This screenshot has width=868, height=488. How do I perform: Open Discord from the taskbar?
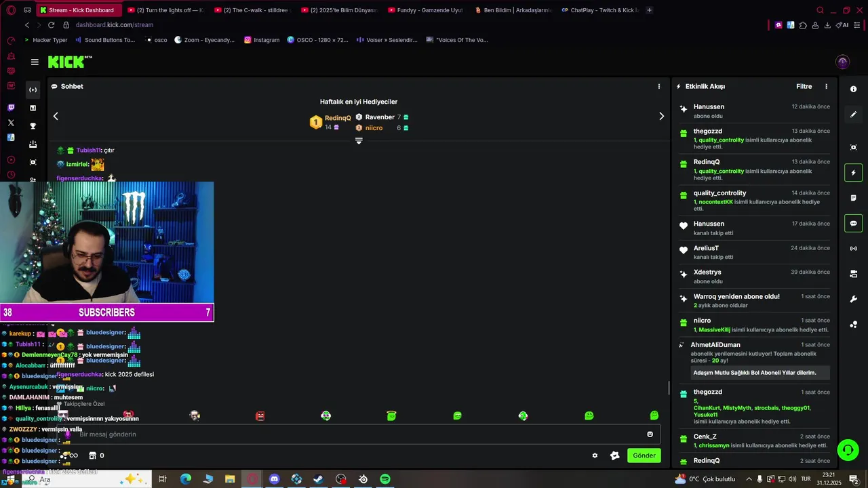pyautogui.click(x=274, y=479)
